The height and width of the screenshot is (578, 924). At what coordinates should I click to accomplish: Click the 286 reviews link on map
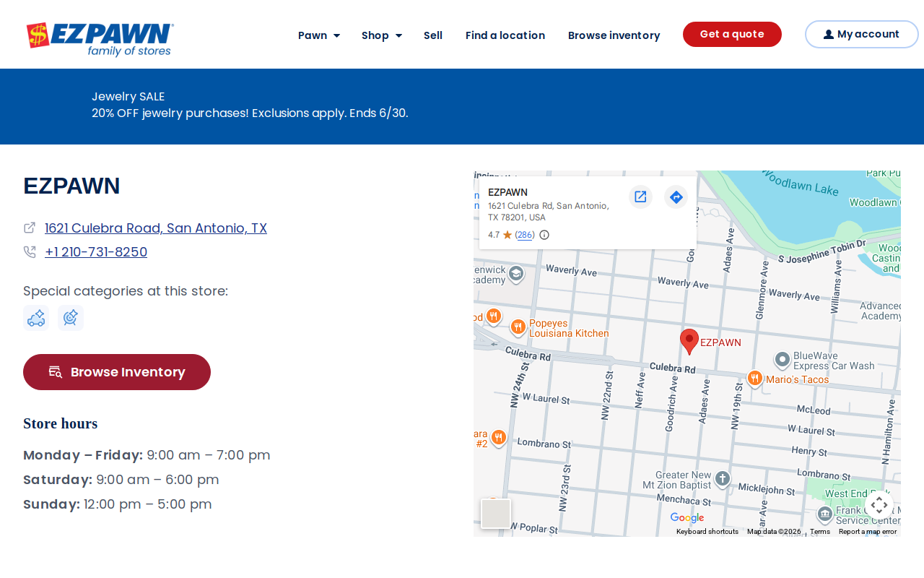525,235
